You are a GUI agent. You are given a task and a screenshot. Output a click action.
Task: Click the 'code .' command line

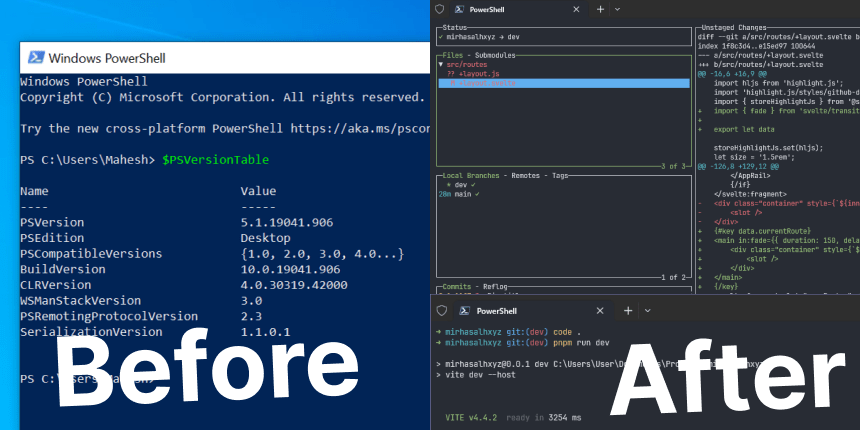568,332
